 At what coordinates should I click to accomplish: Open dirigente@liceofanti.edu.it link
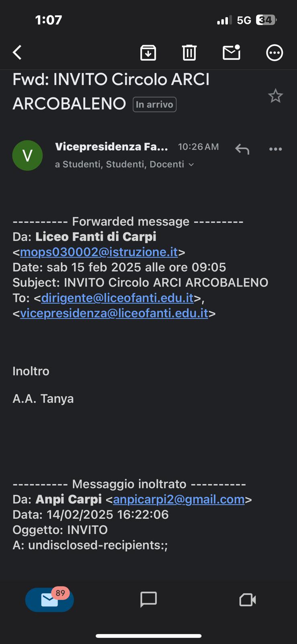point(117,298)
